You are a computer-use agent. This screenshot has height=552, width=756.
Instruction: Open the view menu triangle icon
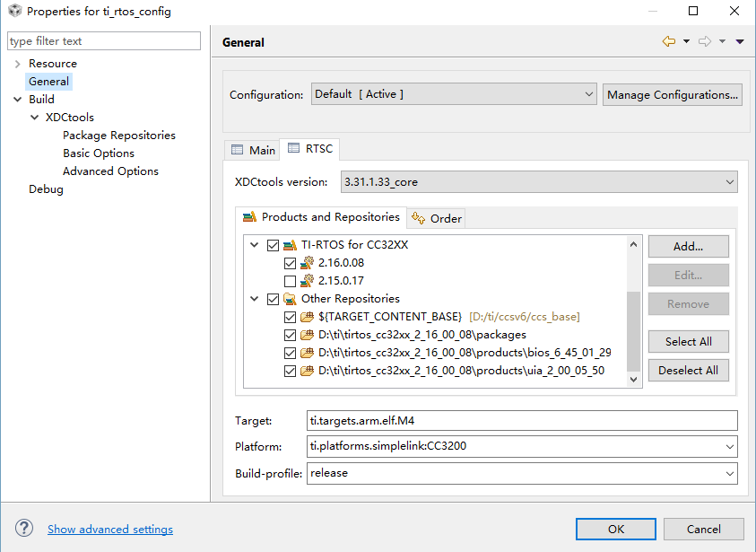740,41
